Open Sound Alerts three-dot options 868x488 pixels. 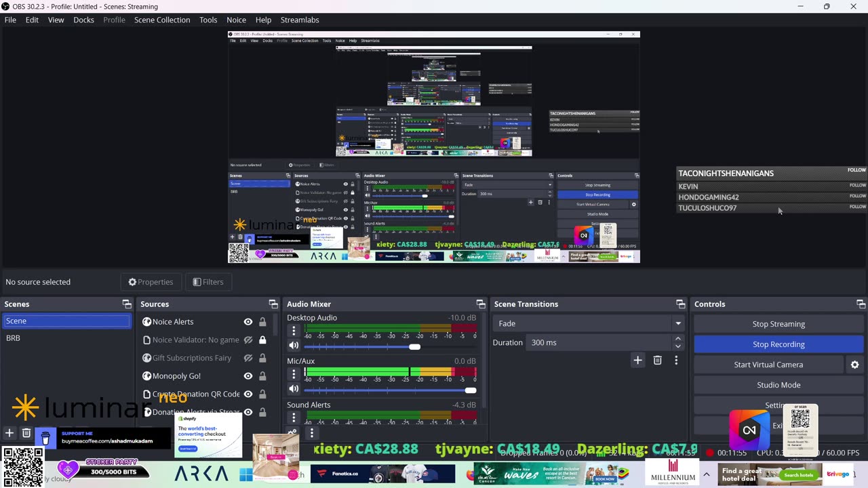click(x=294, y=418)
